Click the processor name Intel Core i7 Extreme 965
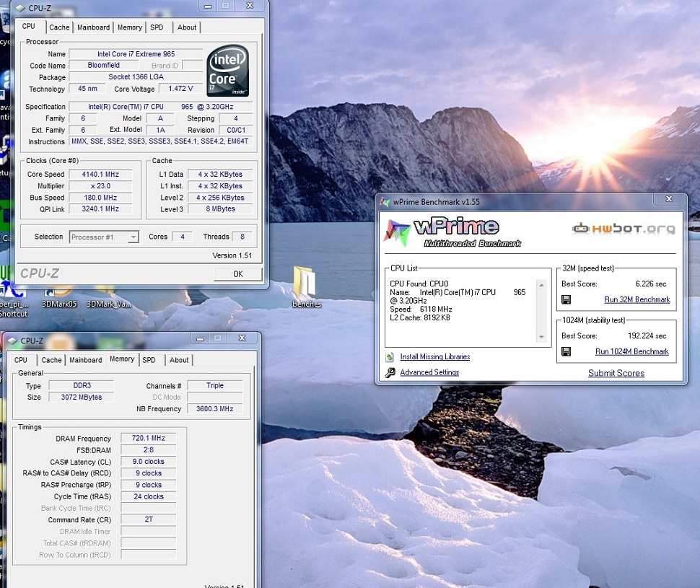700x588 pixels. point(136,54)
